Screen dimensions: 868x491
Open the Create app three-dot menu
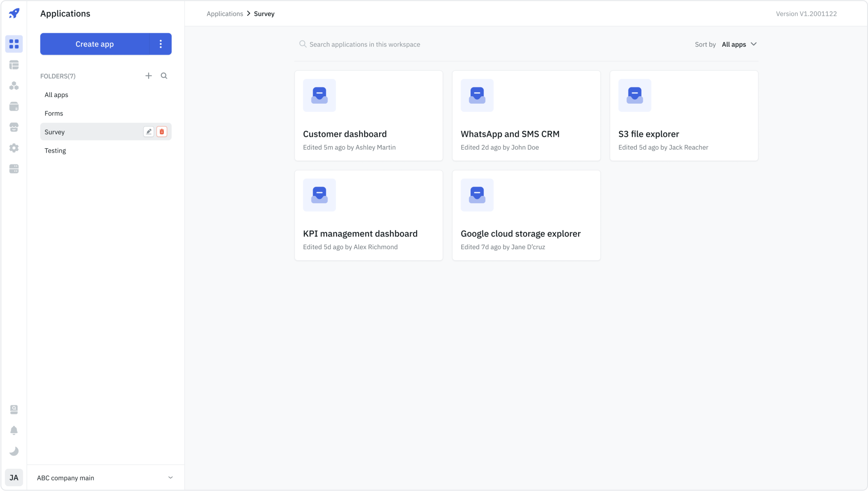[x=160, y=44]
